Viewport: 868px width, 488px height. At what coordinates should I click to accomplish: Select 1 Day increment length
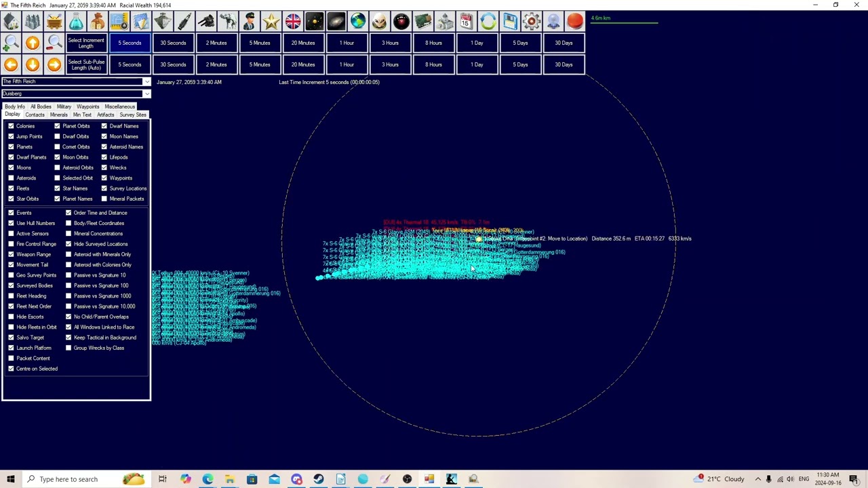[x=477, y=43]
